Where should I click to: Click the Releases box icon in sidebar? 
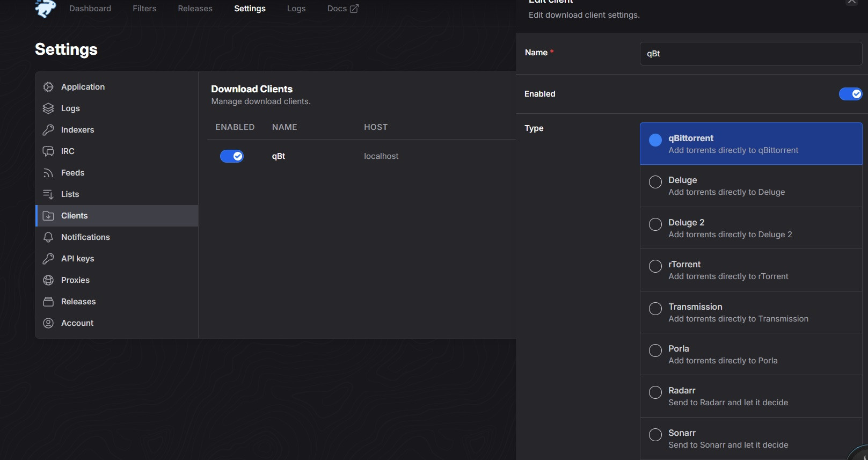[48, 302]
